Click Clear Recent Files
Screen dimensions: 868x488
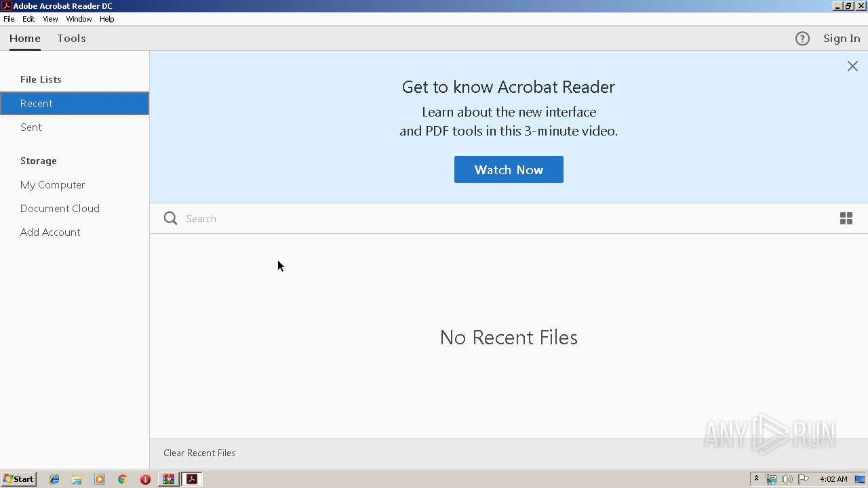coord(199,453)
